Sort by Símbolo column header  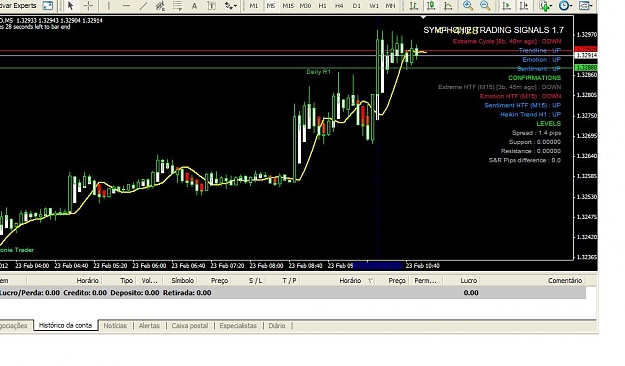click(x=183, y=281)
